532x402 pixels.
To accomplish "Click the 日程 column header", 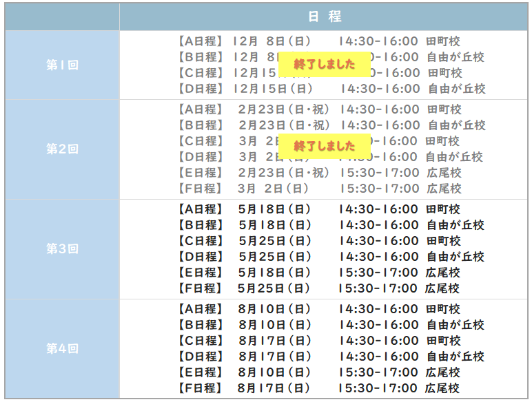I will pos(324,17).
